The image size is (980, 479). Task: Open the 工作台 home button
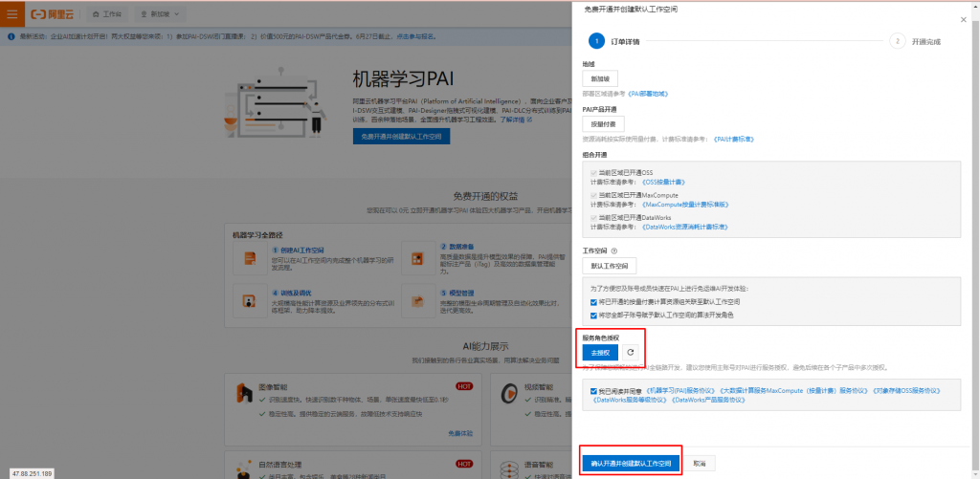[107, 13]
